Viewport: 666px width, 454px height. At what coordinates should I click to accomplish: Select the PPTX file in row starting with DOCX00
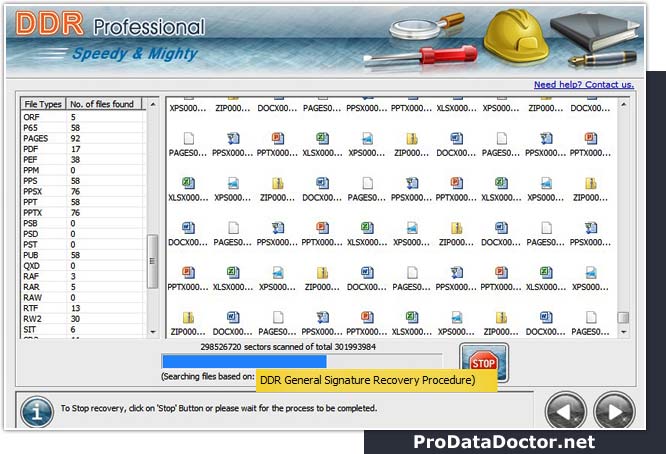322,234
